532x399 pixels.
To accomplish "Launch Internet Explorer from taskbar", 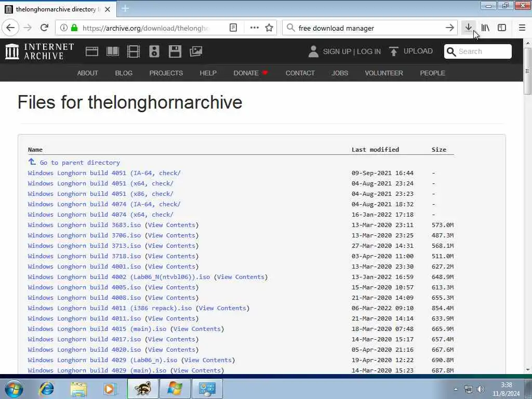I will pyautogui.click(x=46, y=389).
